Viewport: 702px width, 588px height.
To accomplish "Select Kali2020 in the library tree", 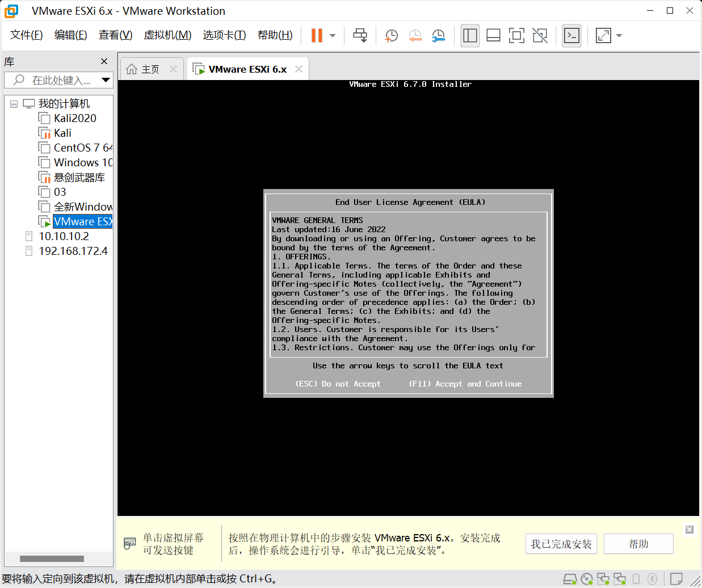I will point(75,118).
